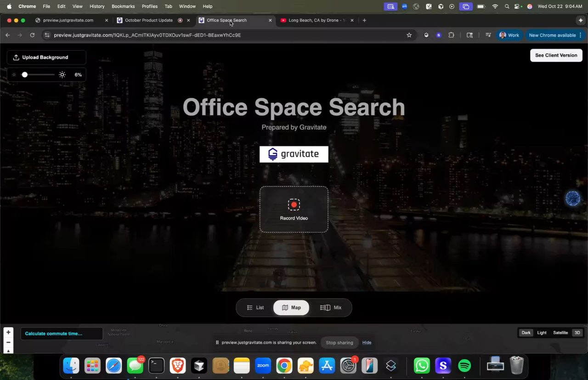Click the Wi-Fi icon in menu bar
Image resolution: width=588 pixels, height=380 pixels.
(x=495, y=6)
